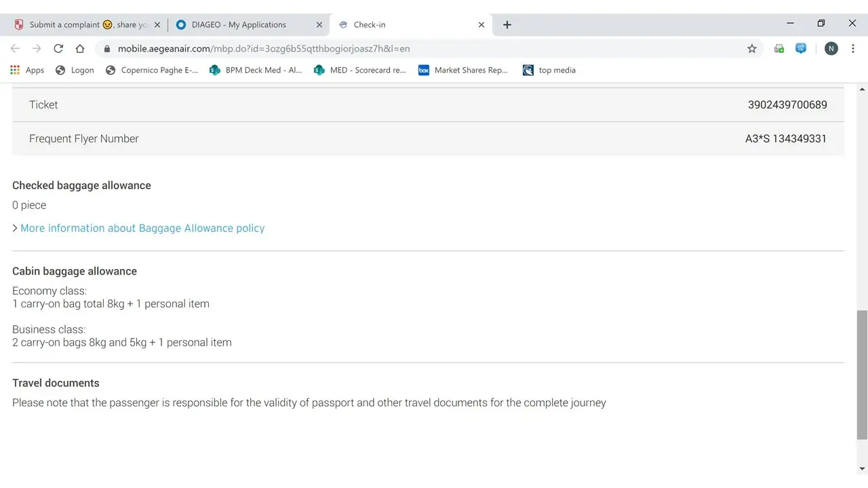This screenshot has height=488, width=868.
Task: Expand Baggage Allowance policy chevron
Action: point(15,228)
